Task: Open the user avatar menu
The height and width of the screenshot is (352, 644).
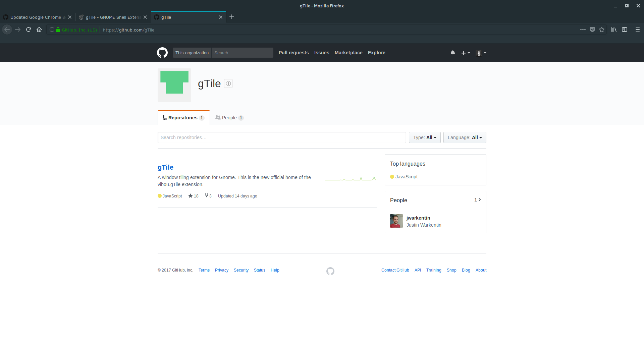Action: click(481, 53)
